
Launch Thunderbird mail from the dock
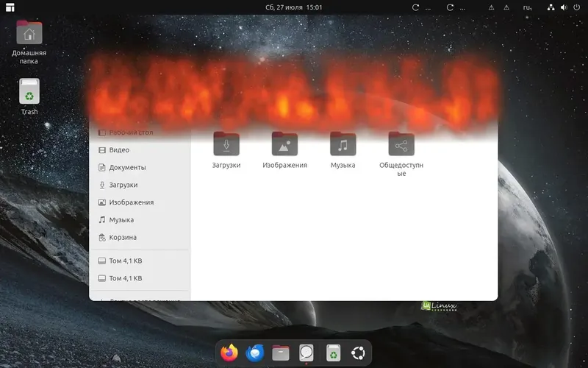click(255, 353)
